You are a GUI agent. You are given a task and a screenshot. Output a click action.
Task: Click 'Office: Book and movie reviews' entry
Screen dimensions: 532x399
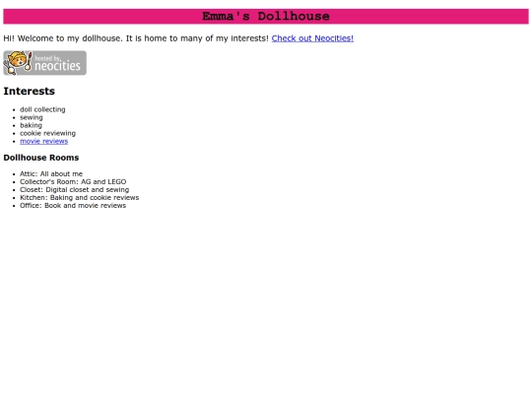tap(73, 205)
